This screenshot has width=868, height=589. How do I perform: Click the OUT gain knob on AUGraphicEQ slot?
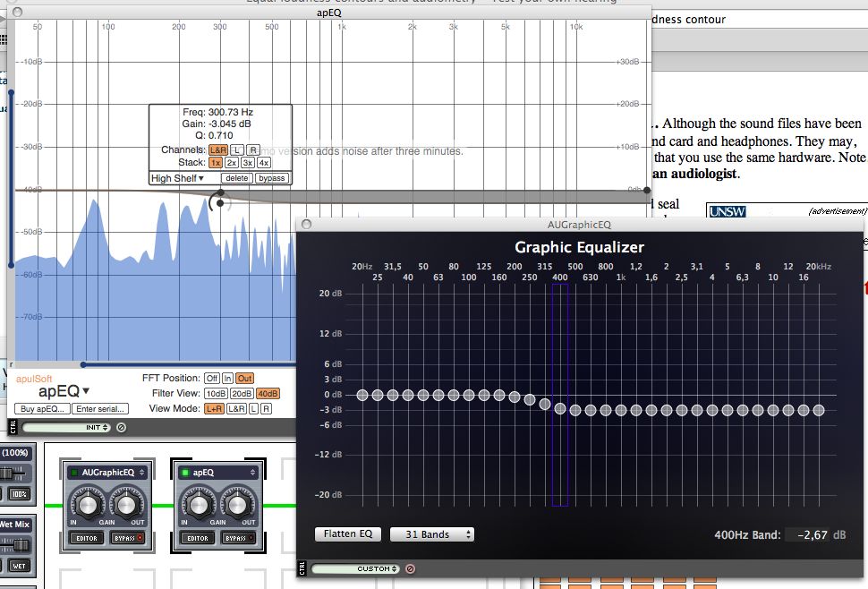point(126,504)
